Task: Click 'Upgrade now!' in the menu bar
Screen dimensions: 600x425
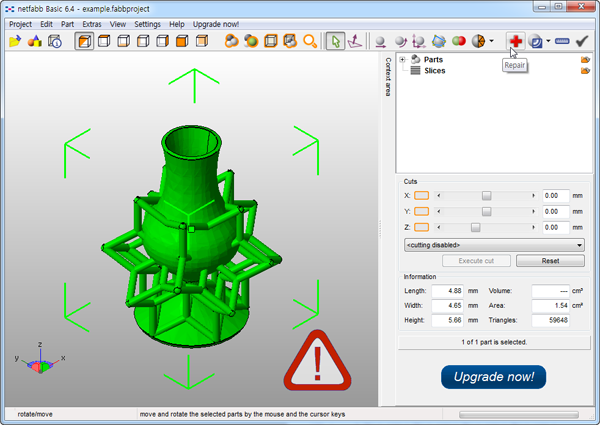Action: click(x=216, y=24)
